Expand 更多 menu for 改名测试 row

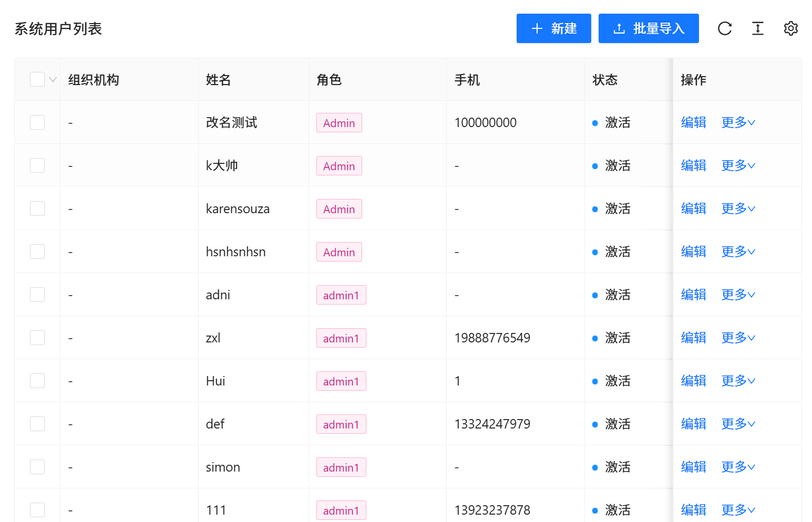(x=738, y=122)
